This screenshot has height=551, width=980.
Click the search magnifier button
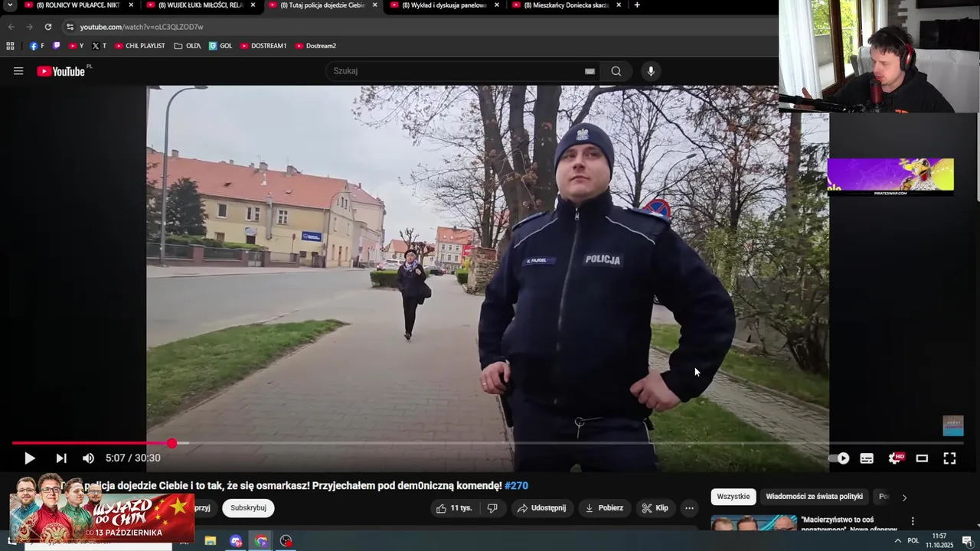point(616,71)
